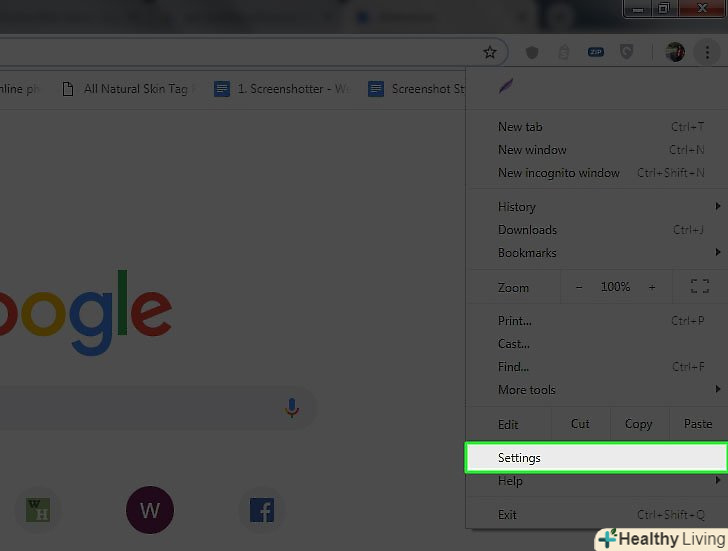Bookmark this page with the star icon
The width and height of the screenshot is (728, 551).
(489, 52)
